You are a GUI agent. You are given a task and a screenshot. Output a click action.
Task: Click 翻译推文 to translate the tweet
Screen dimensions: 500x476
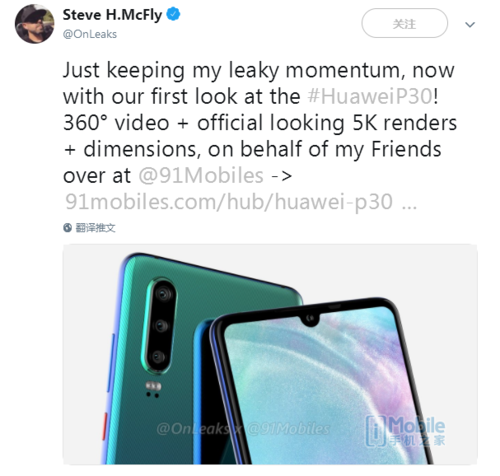point(96,228)
